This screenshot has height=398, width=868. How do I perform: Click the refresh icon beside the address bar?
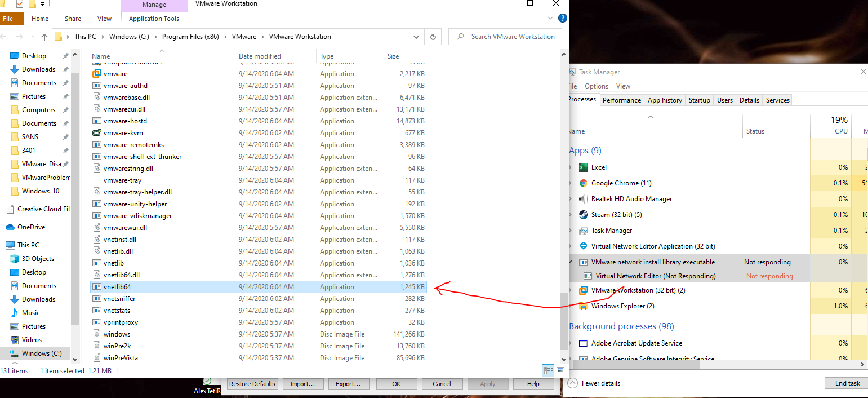[433, 36]
